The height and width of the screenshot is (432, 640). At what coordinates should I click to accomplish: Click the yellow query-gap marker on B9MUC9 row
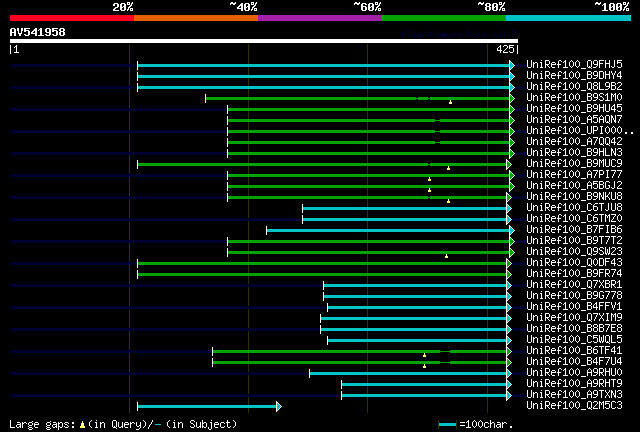pyautogui.click(x=448, y=168)
